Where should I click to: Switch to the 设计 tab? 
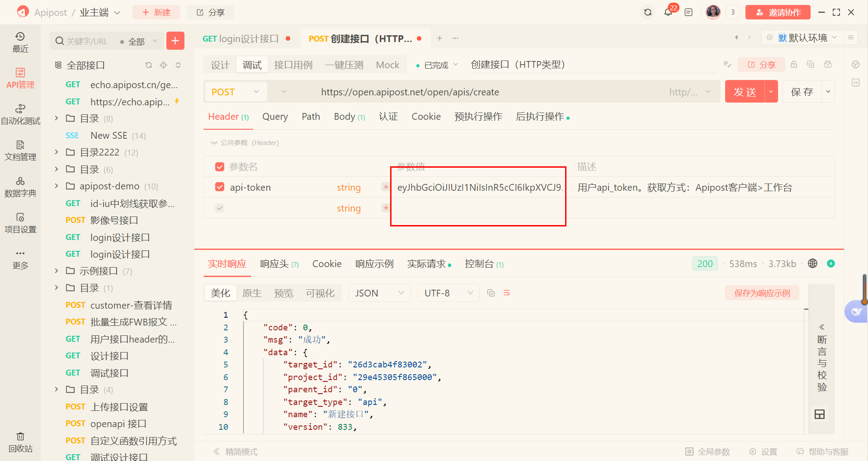point(220,65)
